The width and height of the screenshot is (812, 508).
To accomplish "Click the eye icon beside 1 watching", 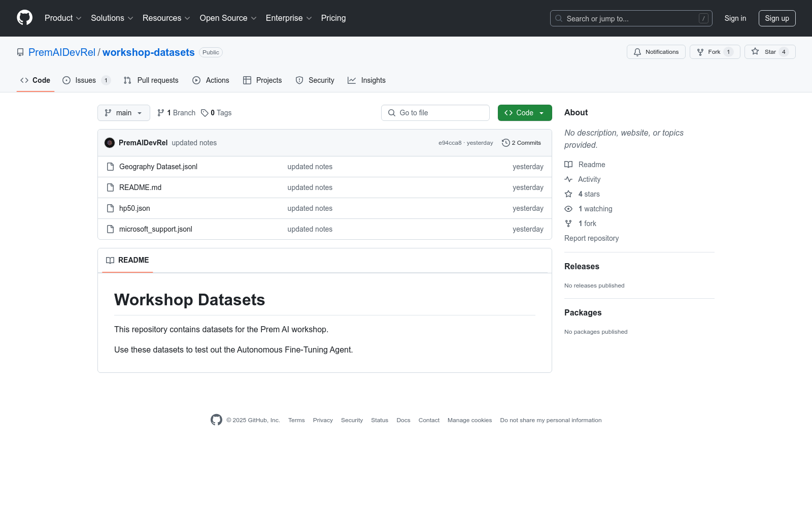I will (x=568, y=209).
